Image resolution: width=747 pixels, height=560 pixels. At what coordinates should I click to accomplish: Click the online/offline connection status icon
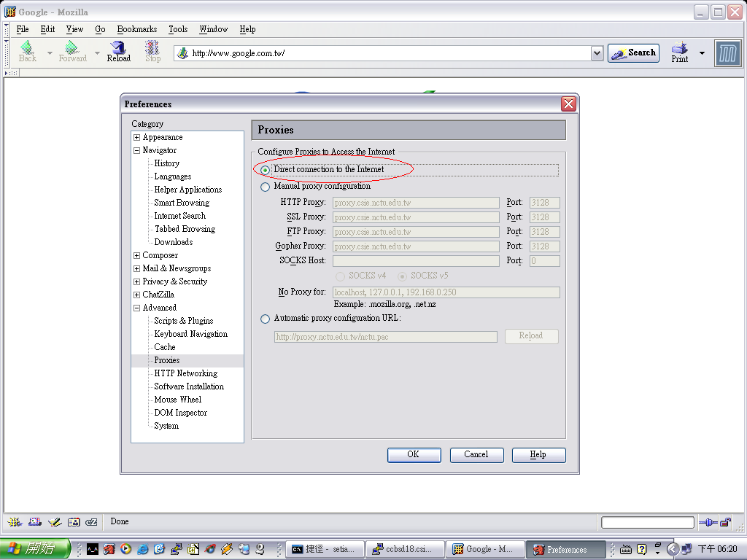point(707,522)
